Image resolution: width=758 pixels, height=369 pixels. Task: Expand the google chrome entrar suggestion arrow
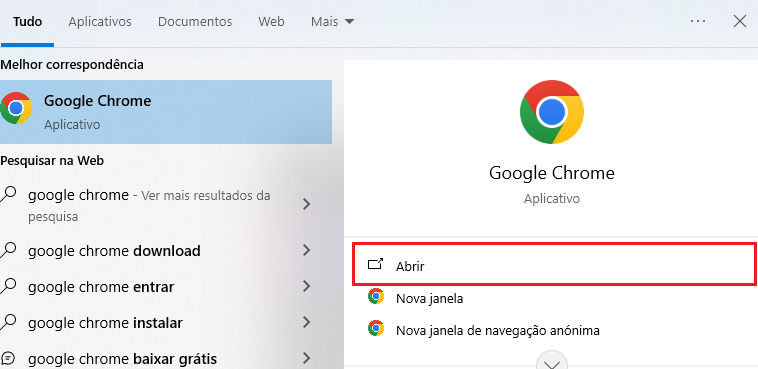(306, 286)
